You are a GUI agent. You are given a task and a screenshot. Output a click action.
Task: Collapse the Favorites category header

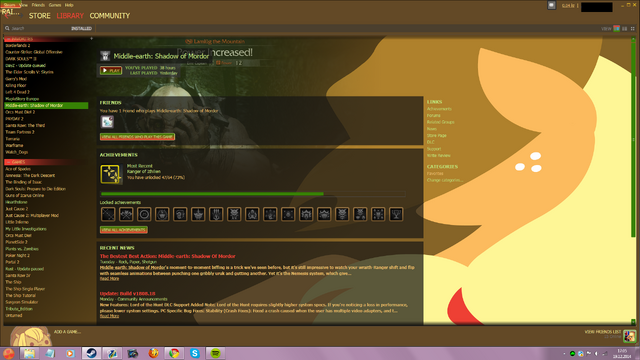(46, 39)
